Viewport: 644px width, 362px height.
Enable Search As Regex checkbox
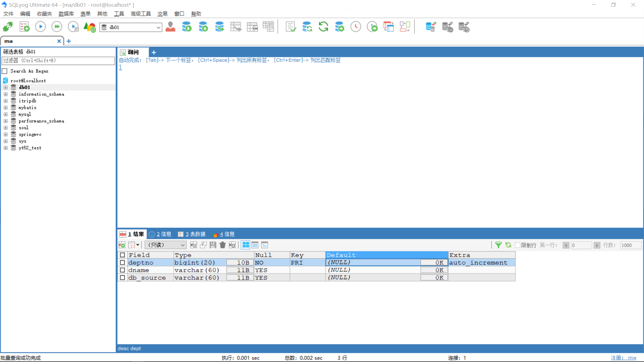(x=5, y=71)
